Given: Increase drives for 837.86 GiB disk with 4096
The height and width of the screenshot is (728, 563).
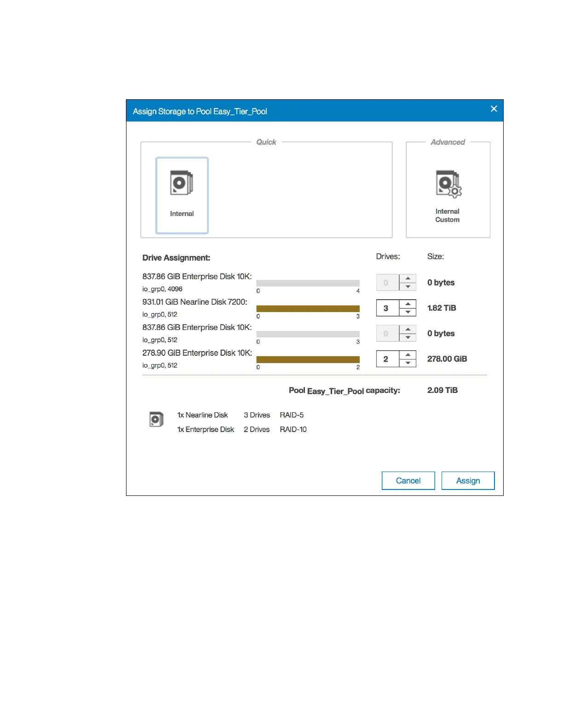Looking at the screenshot, I should [x=408, y=279].
